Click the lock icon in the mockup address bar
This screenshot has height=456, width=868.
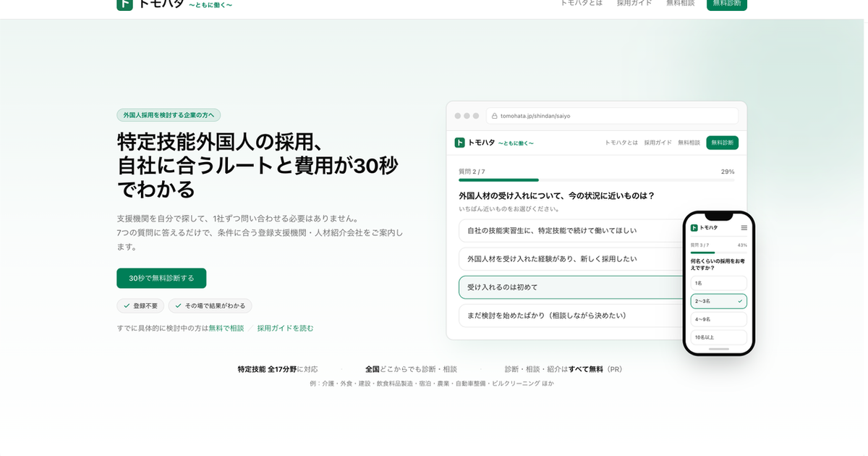(x=495, y=116)
